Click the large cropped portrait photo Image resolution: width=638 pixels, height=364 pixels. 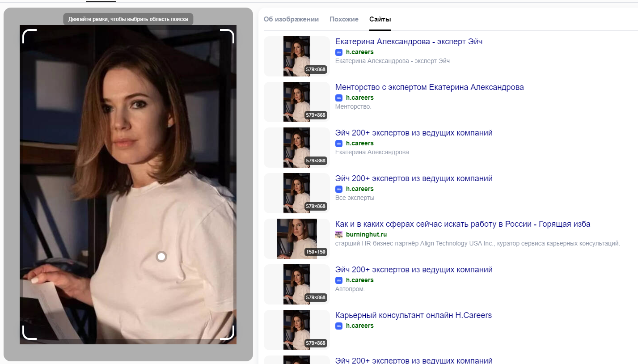(x=128, y=184)
